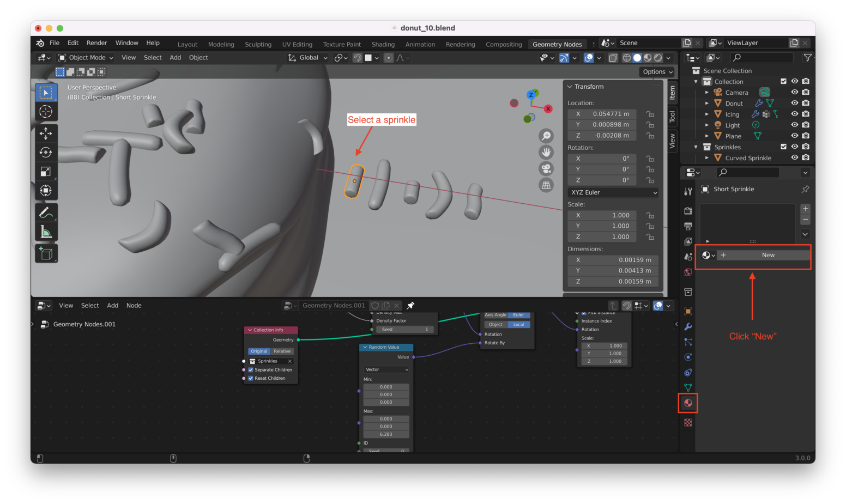Open the Material Properties tab icon

click(688, 403)
